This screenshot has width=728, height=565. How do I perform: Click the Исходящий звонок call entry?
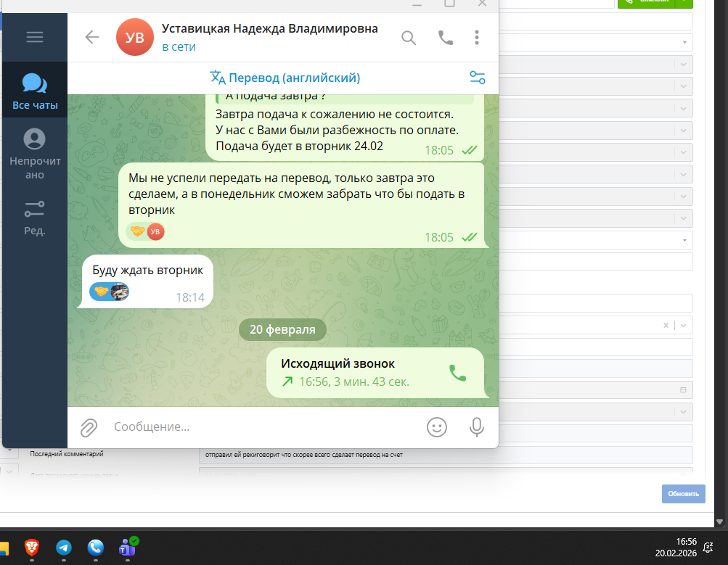pyautogui.click(x=375, y=373)
